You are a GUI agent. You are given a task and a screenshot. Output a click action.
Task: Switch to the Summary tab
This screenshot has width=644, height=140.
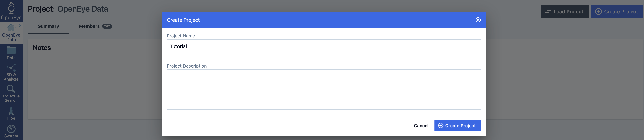coord(48,26)
